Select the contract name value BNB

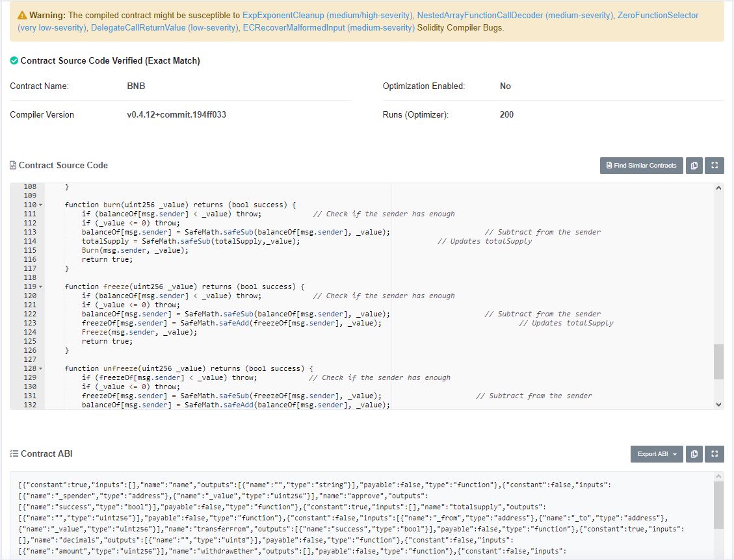(x=137, y=86)
